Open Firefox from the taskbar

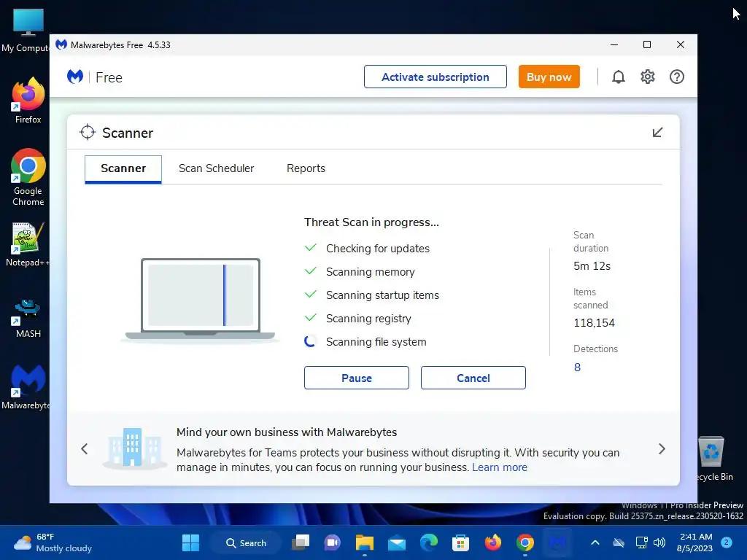[493, 542]
